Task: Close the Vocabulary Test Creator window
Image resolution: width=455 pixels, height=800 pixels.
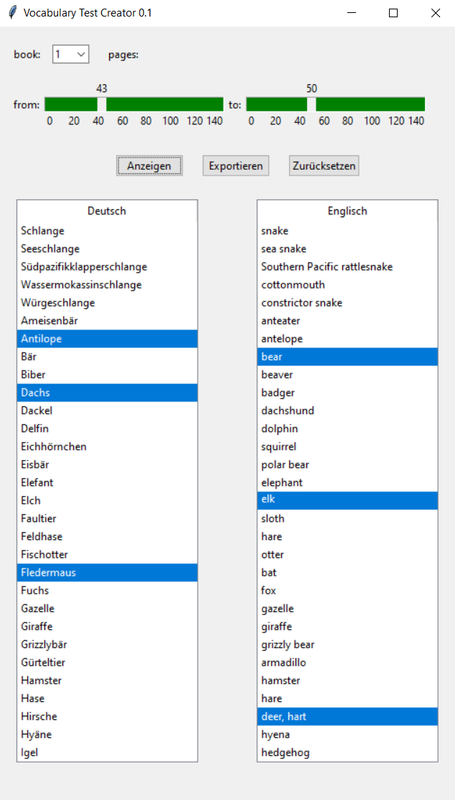Action: coord(435,13)
